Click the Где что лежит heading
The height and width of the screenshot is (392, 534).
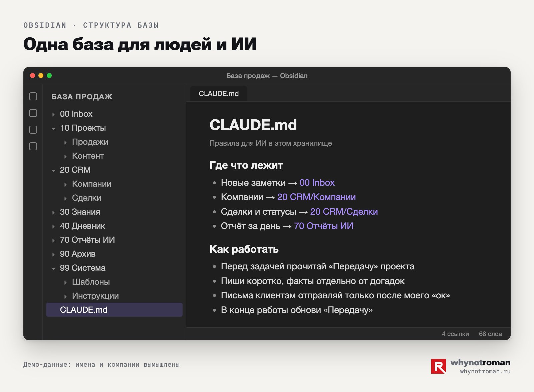click(x=246, y=165)
